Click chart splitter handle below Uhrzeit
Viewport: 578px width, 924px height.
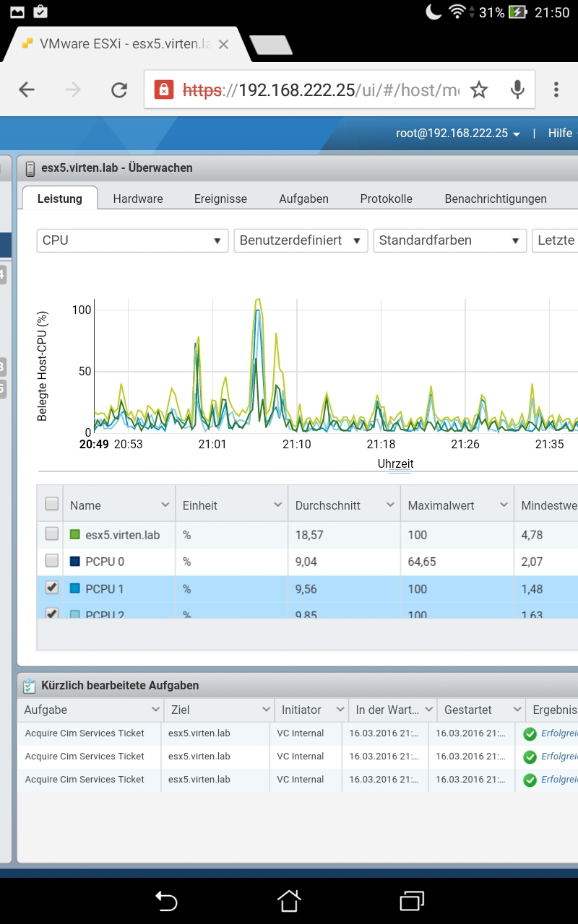pos(400,473)
